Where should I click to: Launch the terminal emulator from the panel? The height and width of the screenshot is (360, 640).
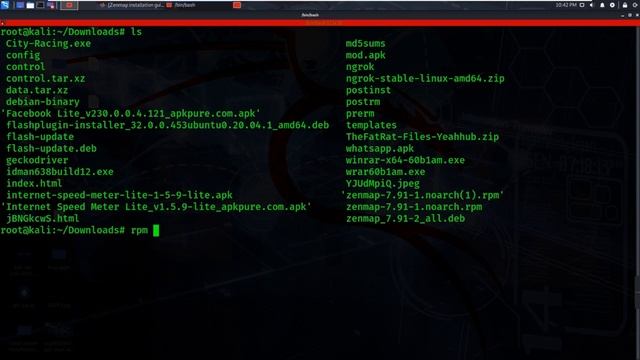click(40, 5)
